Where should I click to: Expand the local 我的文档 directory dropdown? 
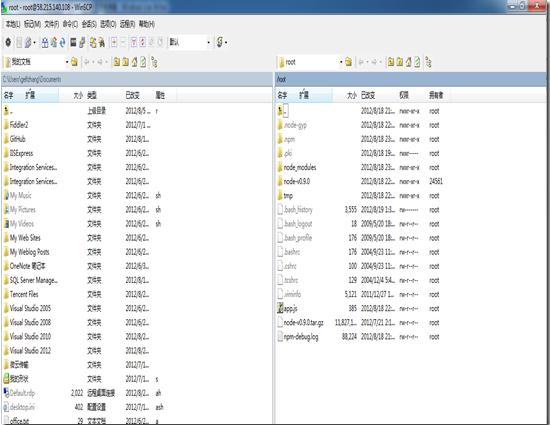(x=67, y=62)
